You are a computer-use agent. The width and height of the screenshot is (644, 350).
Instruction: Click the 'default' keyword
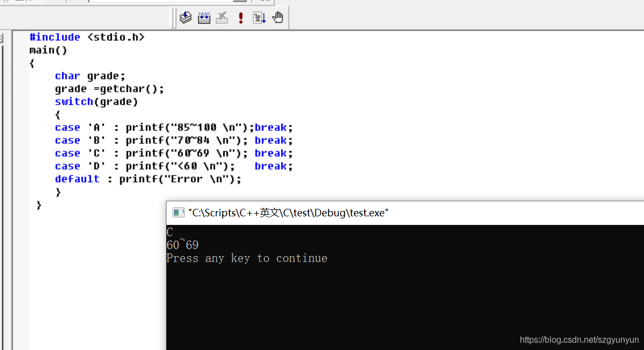(77, 179)
